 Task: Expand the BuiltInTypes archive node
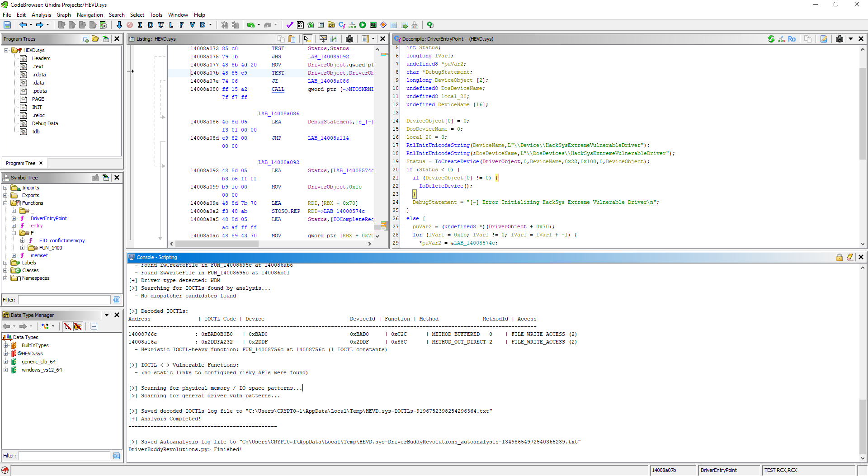tap(5, 345)
